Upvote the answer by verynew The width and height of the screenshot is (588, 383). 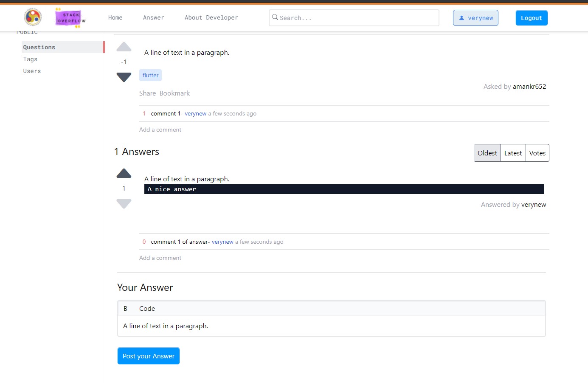(124, 173)
